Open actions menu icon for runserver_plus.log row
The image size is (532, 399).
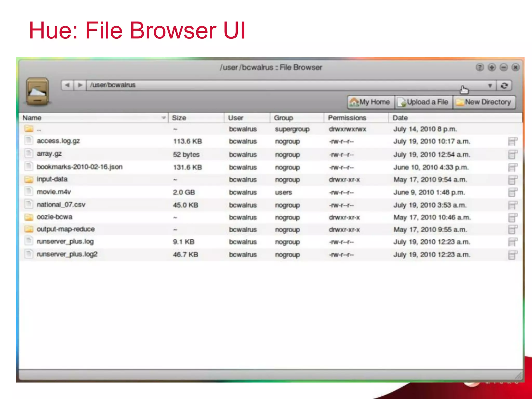pos(513,242)
